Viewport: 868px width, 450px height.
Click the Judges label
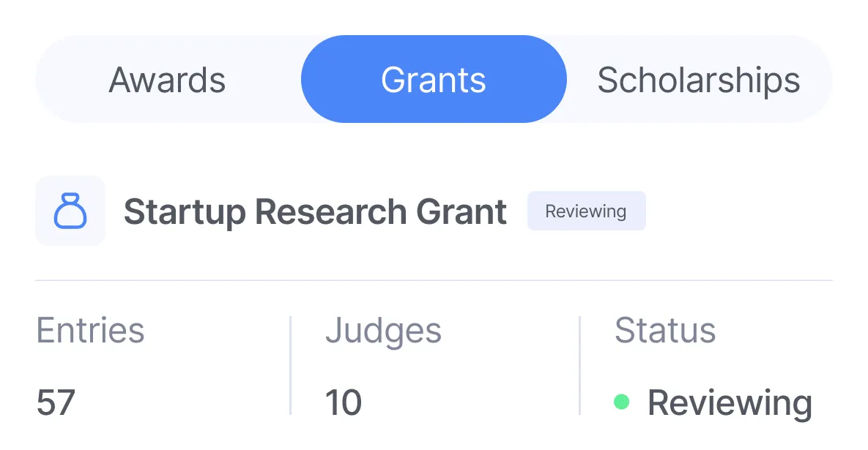384,330
